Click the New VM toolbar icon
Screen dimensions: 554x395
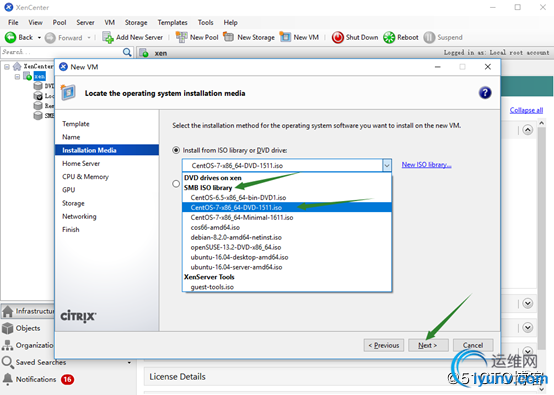[285, 37]
